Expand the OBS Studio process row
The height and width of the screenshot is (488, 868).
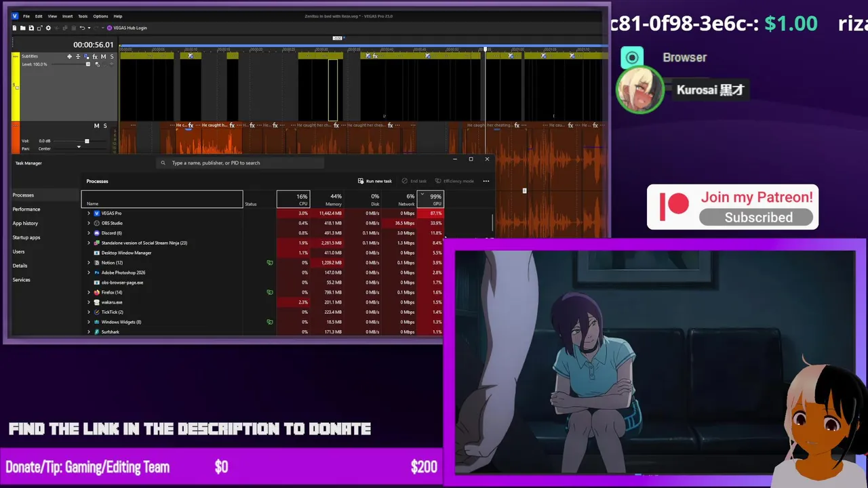pyautogui.click(x=88, y=223)
